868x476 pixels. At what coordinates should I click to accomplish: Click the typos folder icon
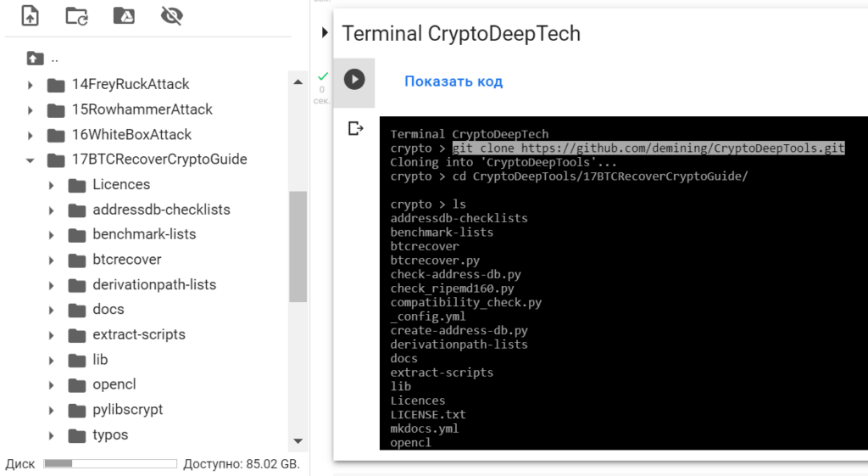(x=77, y=436)
